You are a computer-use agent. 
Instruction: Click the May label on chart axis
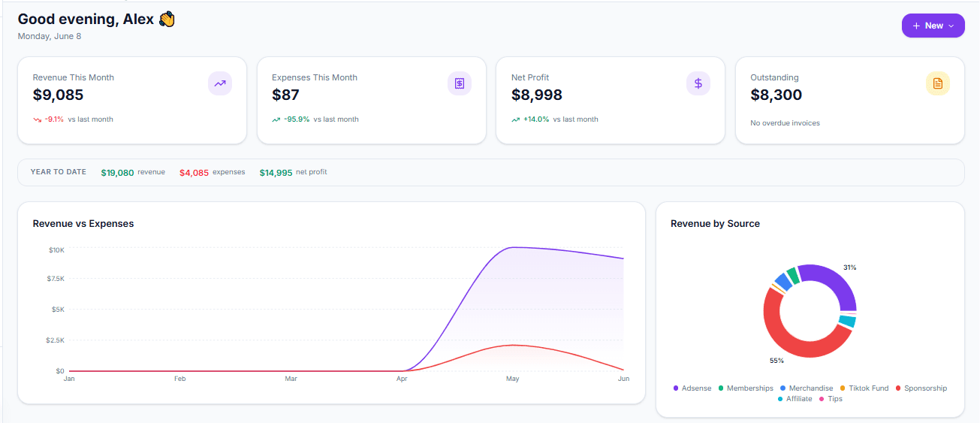(513, 379)
